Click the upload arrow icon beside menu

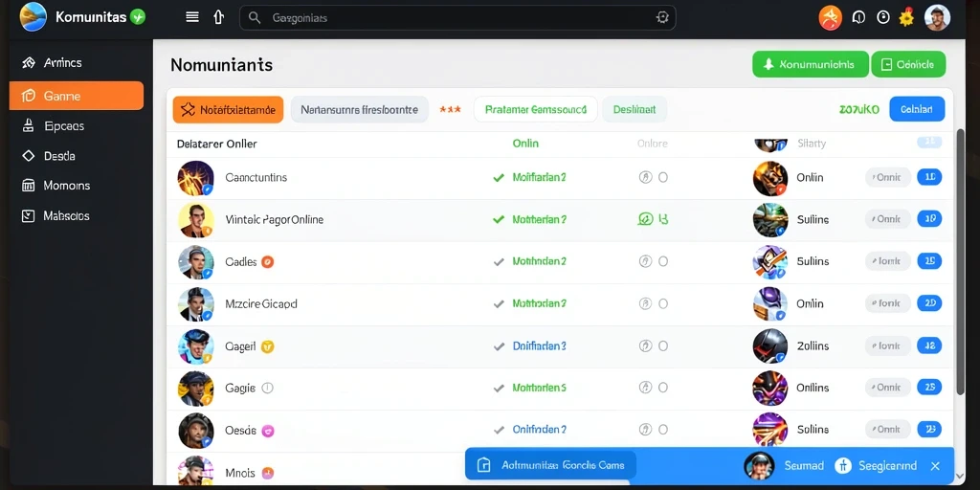[219, 17]
